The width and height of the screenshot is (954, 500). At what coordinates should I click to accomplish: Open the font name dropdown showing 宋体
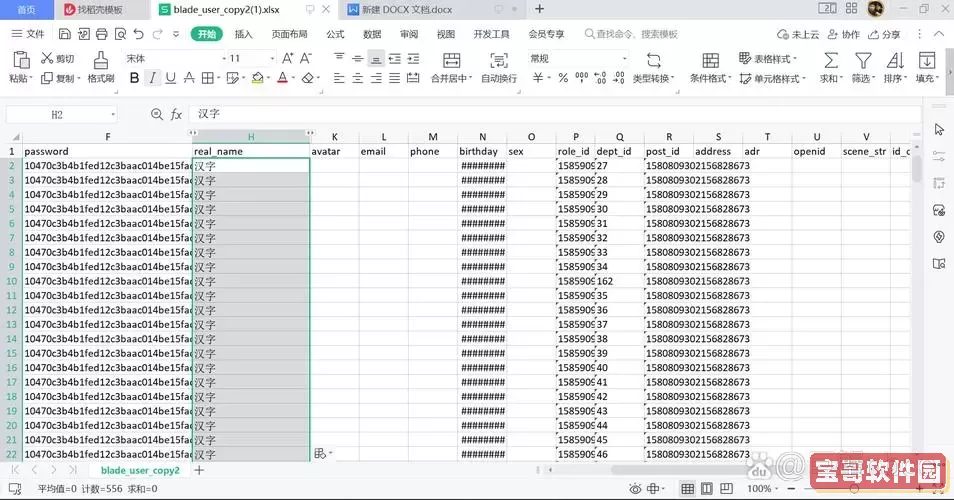coord(165,58)
